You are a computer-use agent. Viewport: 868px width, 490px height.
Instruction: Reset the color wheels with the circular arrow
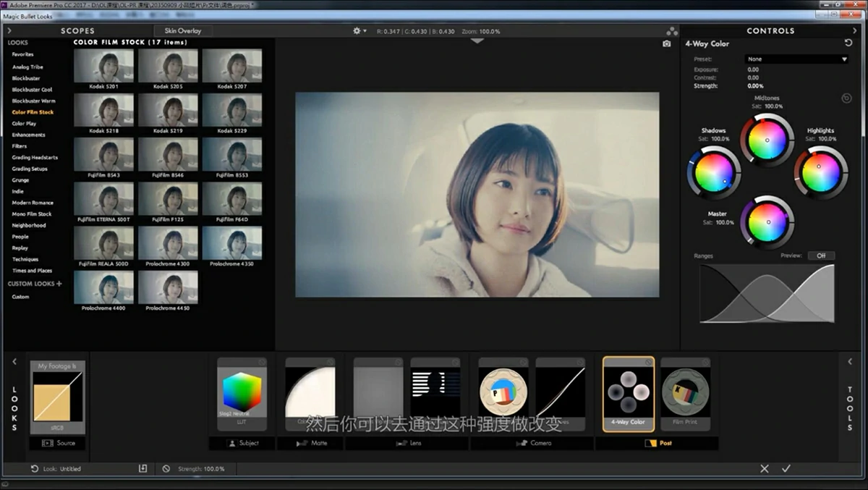(x=846, y=98)
